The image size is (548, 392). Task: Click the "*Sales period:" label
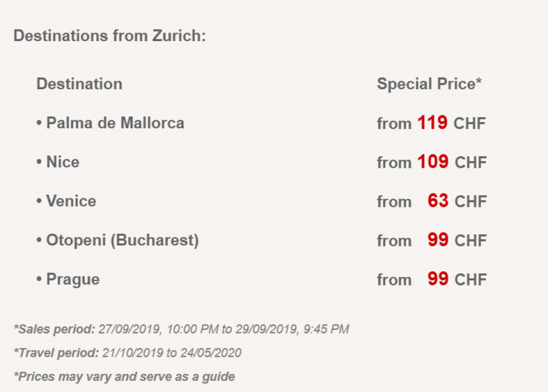pos(54,329)
